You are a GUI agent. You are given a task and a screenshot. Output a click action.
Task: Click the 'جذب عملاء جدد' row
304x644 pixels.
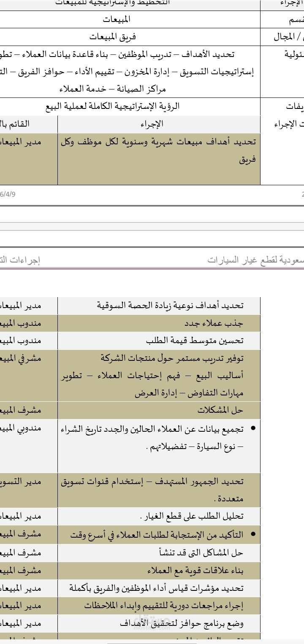(159, 323)
